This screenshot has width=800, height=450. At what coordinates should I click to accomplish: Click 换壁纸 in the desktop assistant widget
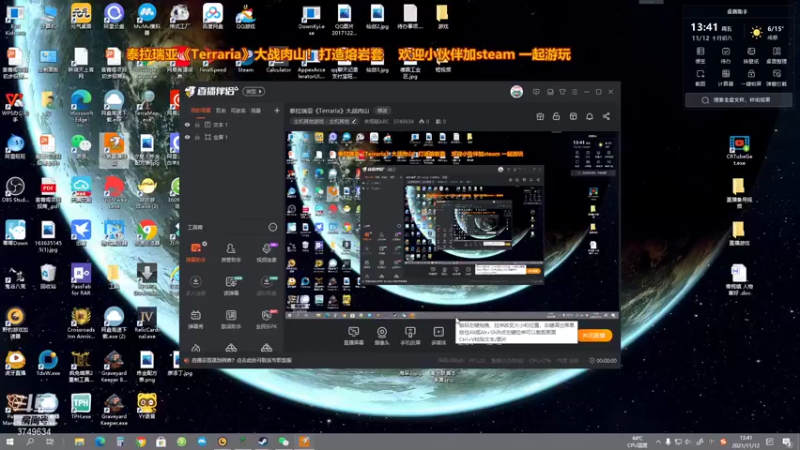751,55
